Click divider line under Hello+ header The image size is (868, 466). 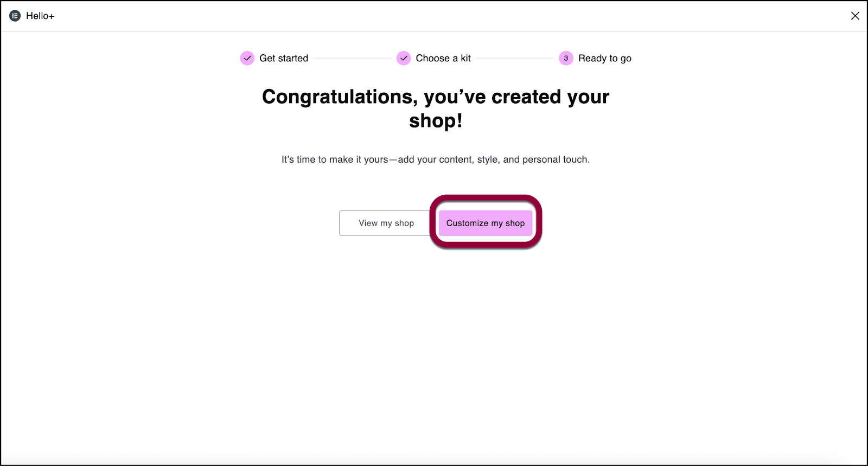434,31
